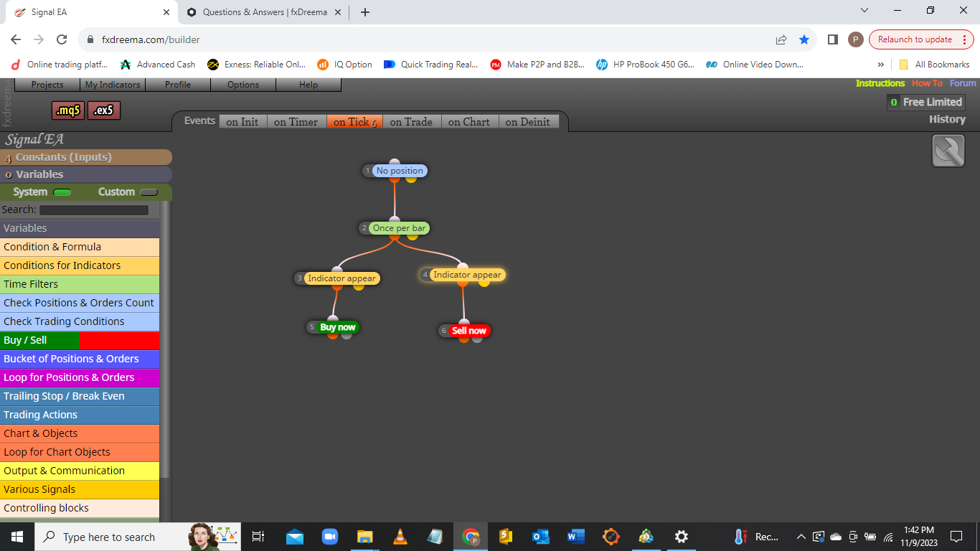
Task: Open the Help menu
Action: point(308,85)
